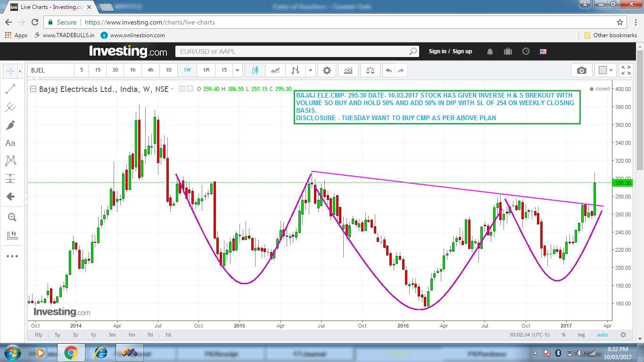Select the brush drawing tool
This screenshot has height=362, width=644.
(x=10, y=125)
